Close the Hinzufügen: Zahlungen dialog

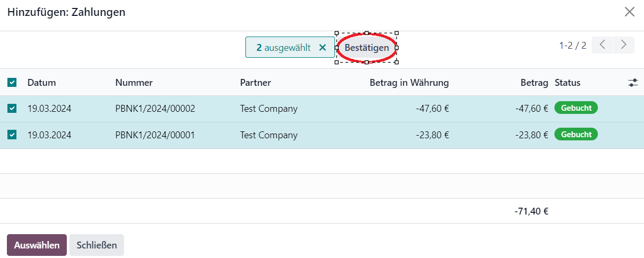pos(630,12)
